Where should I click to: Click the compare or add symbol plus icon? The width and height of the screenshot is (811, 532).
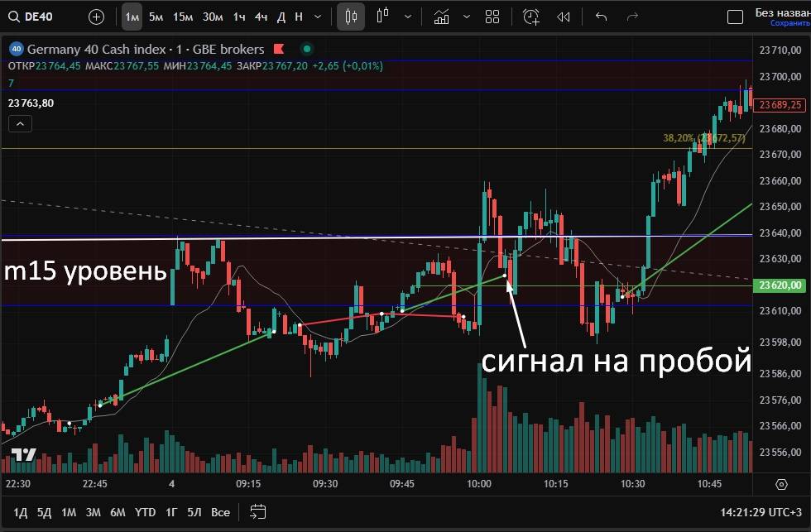click(x=96, y=17)
